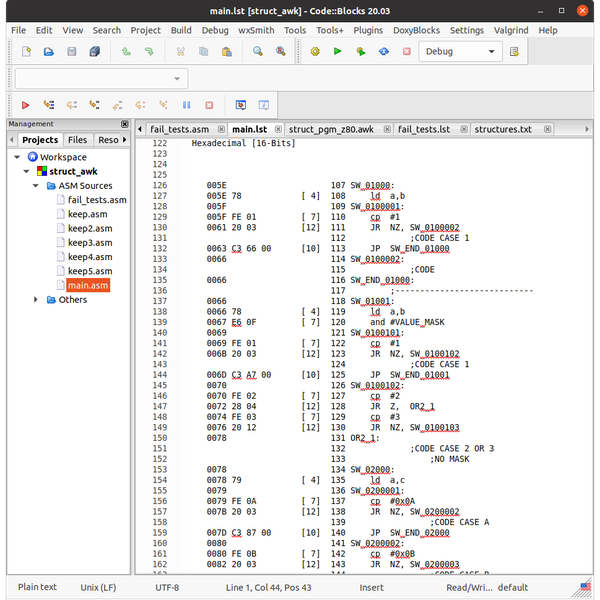Show earlier Management tabs with the left arrow

click(11, 140)
